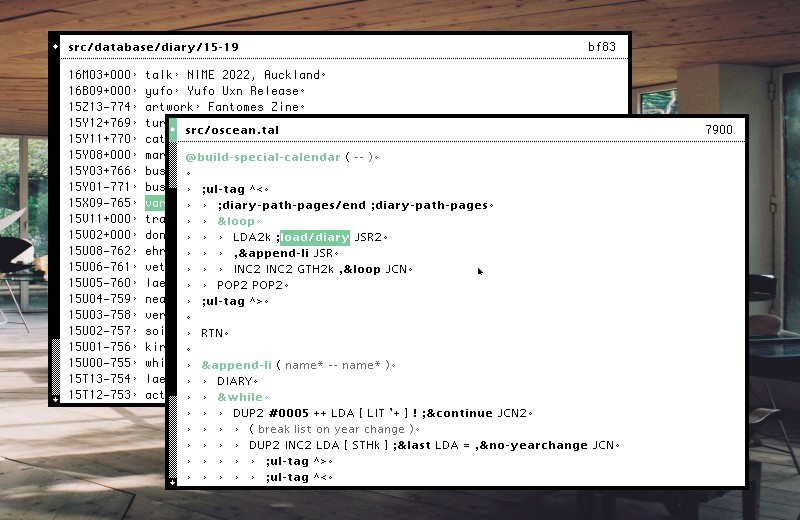Click the 15V11+000 diary row
Viewport: 800px width, 520px height.
coord(116,219)
